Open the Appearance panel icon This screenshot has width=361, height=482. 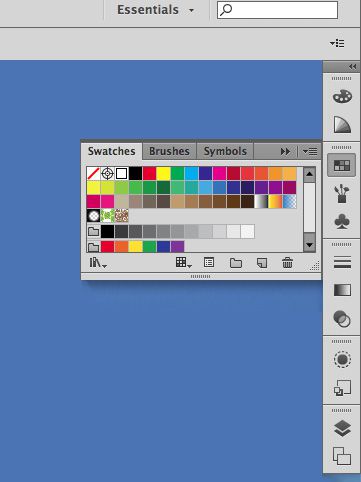click(342, 360)
